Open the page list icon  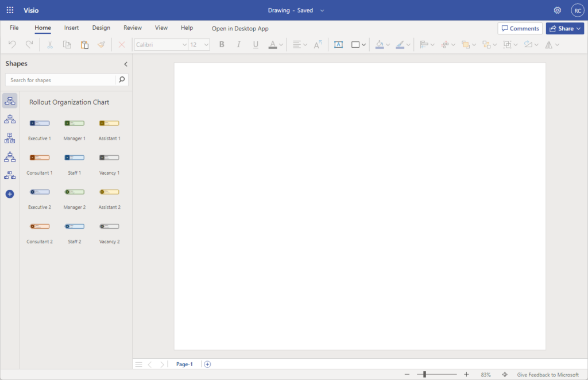click(x=139, y=364)
